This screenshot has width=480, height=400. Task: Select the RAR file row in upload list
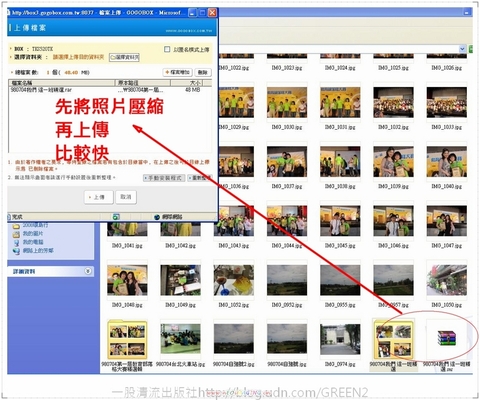click(x=110, y=90)
